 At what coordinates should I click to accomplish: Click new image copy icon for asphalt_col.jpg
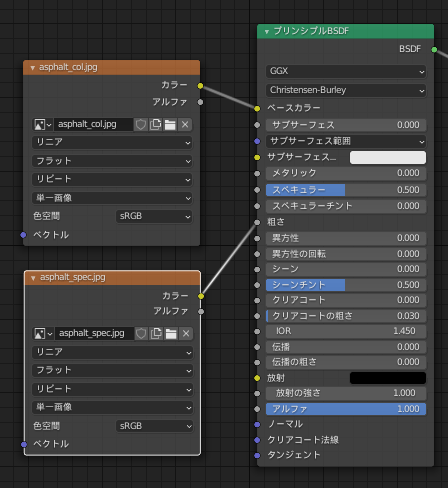pyautogui.click(x=156, y=125)
